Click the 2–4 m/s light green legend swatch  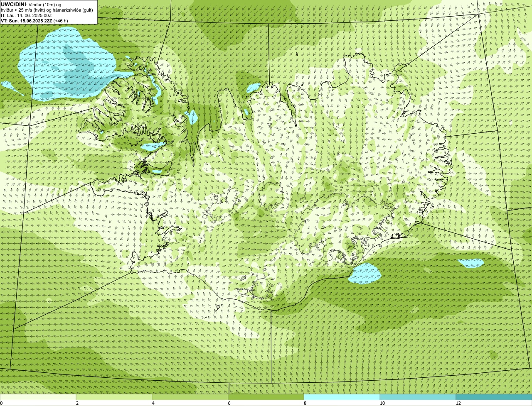115,397
